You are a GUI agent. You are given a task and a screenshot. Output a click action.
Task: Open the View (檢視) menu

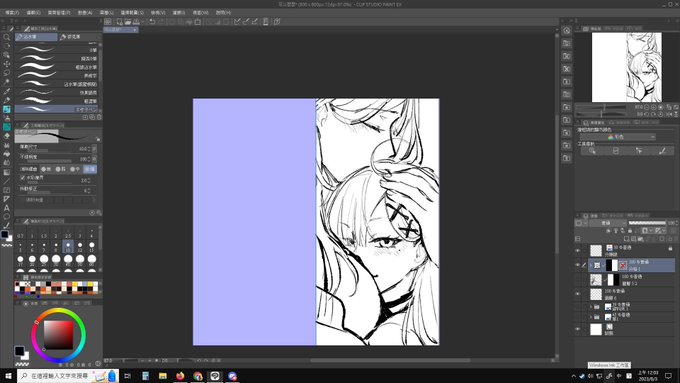(x=157, y=13)
